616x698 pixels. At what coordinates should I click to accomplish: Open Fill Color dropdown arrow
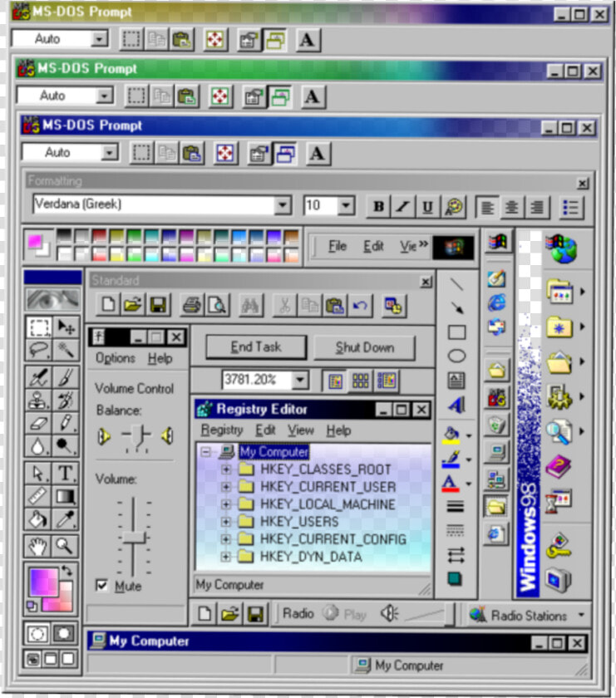tap(469, 435)
